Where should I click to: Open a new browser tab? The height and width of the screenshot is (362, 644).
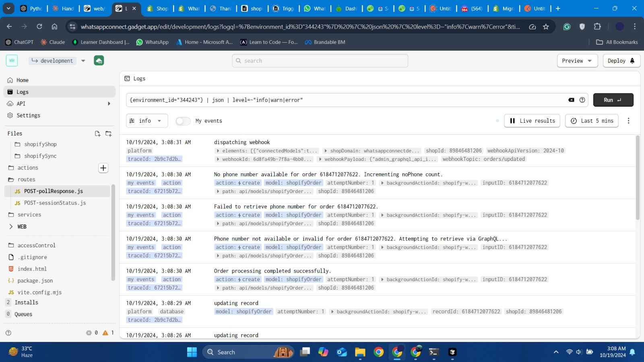(x=558, y=8)
